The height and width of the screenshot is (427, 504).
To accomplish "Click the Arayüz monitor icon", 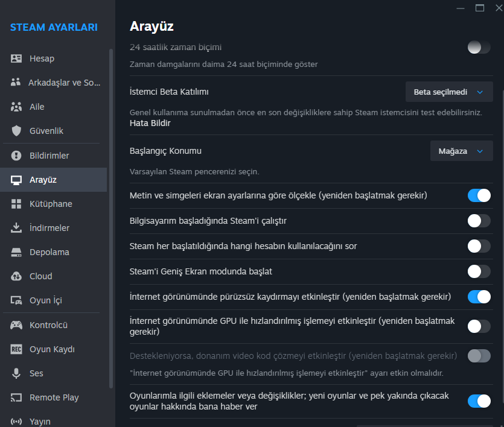I will [16, 180].
